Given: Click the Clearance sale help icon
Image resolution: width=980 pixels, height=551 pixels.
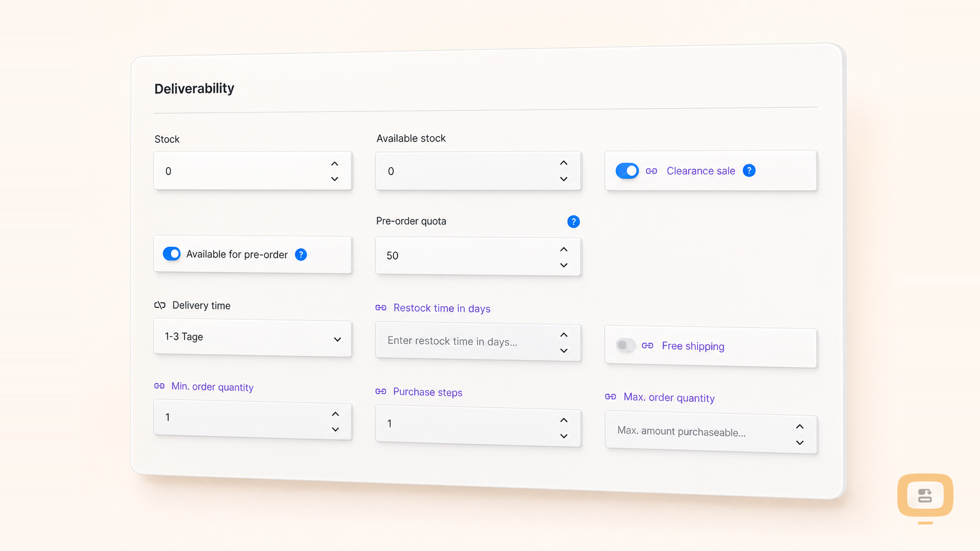Looking at the screenshot, I should [749, 170].
